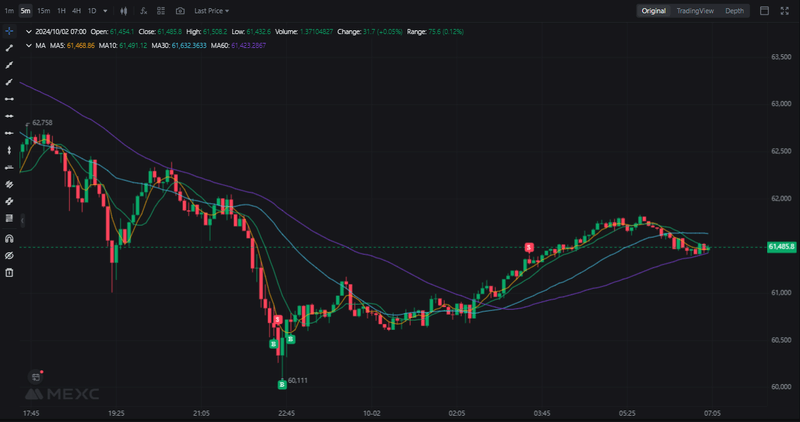Click the current price tag 61,485.8
The width and height of the screenshot is (800, 422).
tap(781, 247)
